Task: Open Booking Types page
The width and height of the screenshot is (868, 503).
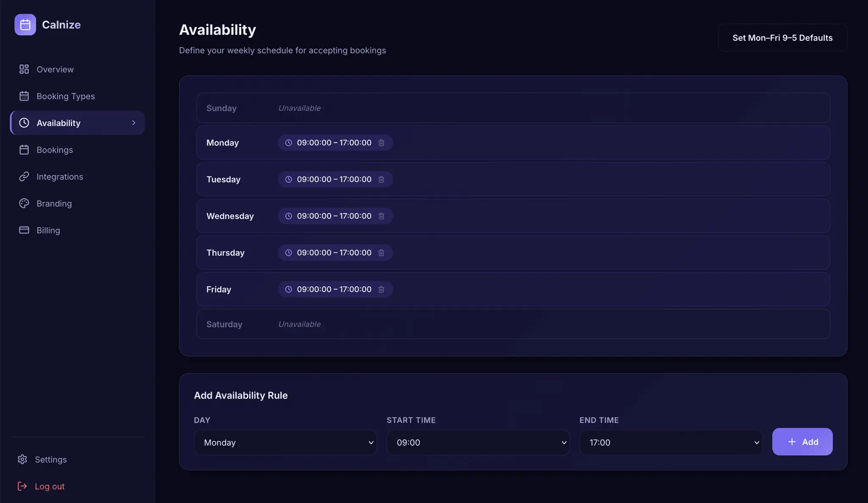Action: pyautogui.click(x=78, y=96)
